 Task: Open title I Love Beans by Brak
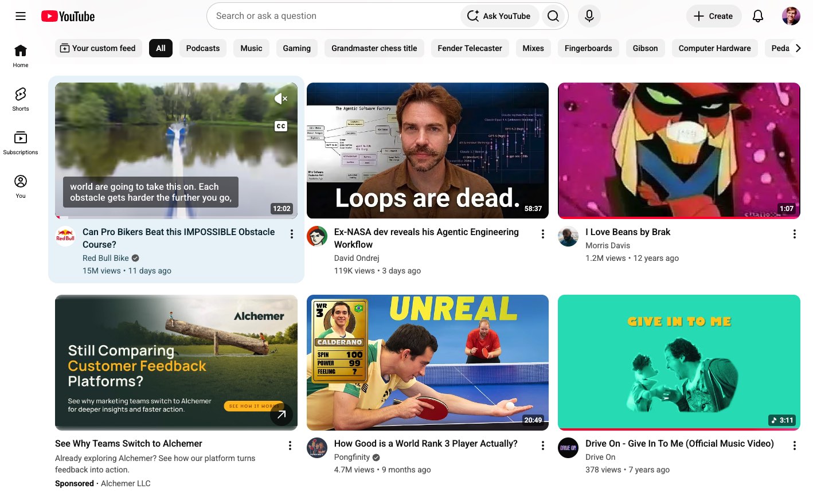click(628, 232)
